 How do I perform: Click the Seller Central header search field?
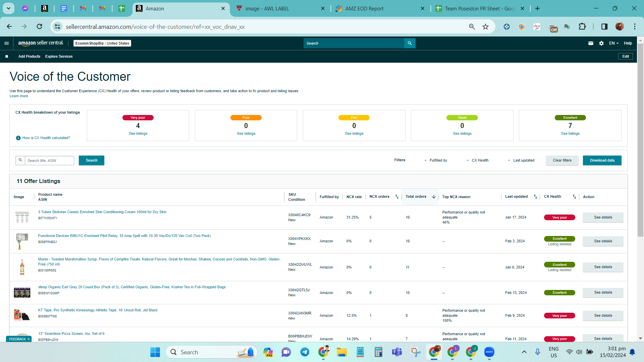pos(354,43)
